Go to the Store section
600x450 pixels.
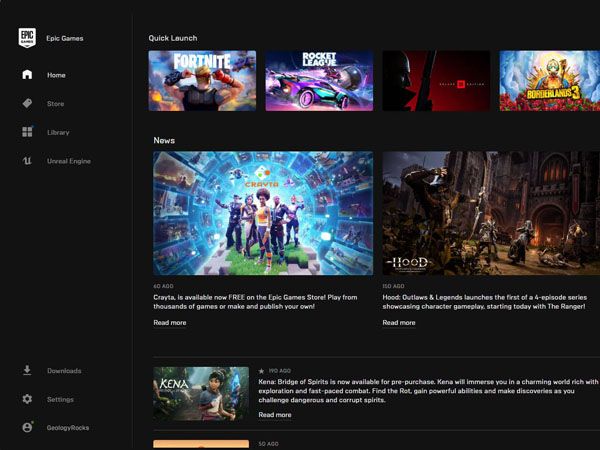(x=55, y=104)
